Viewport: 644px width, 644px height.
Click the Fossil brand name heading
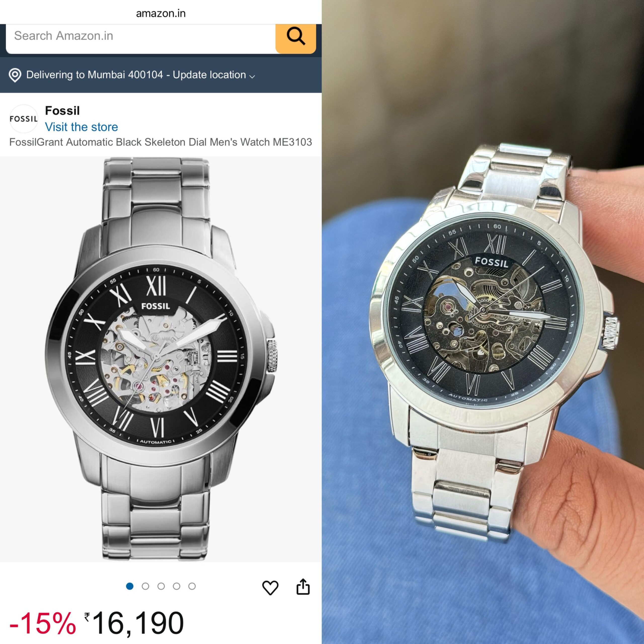point(62,110)
